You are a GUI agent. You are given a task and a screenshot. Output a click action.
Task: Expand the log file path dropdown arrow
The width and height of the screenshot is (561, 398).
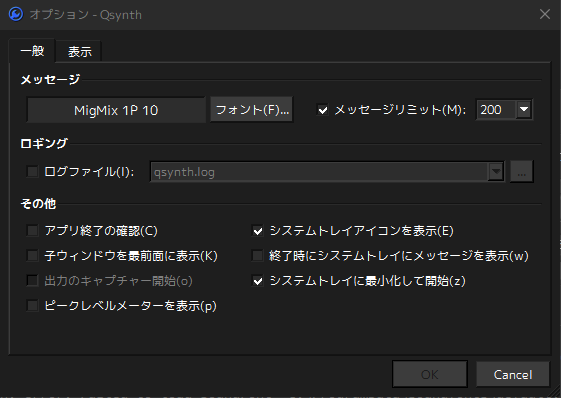(496, 172)
